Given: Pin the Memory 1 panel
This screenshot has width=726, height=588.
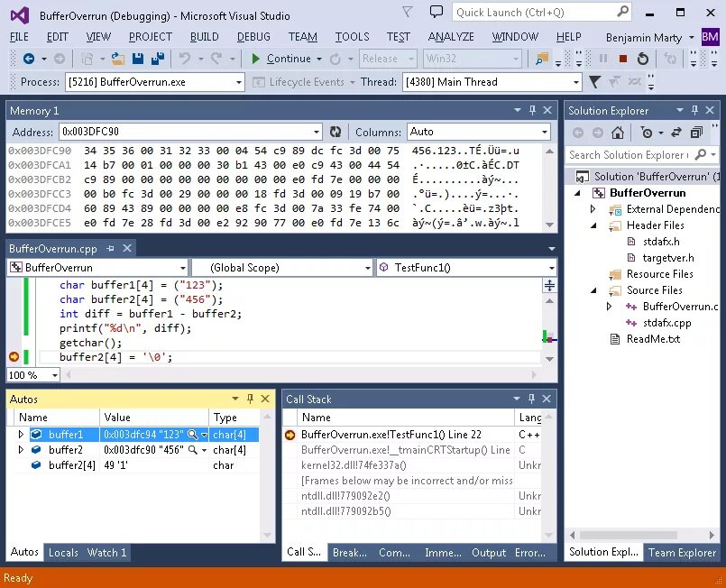Looking at the screenshot, I should point(532,110).
